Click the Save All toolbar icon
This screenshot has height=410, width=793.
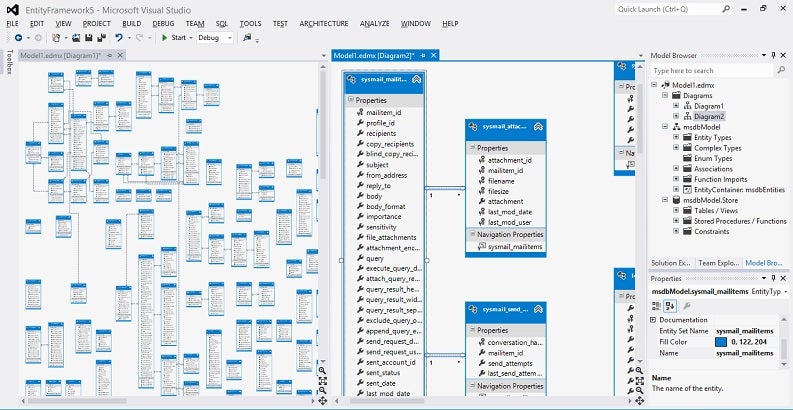101,38
